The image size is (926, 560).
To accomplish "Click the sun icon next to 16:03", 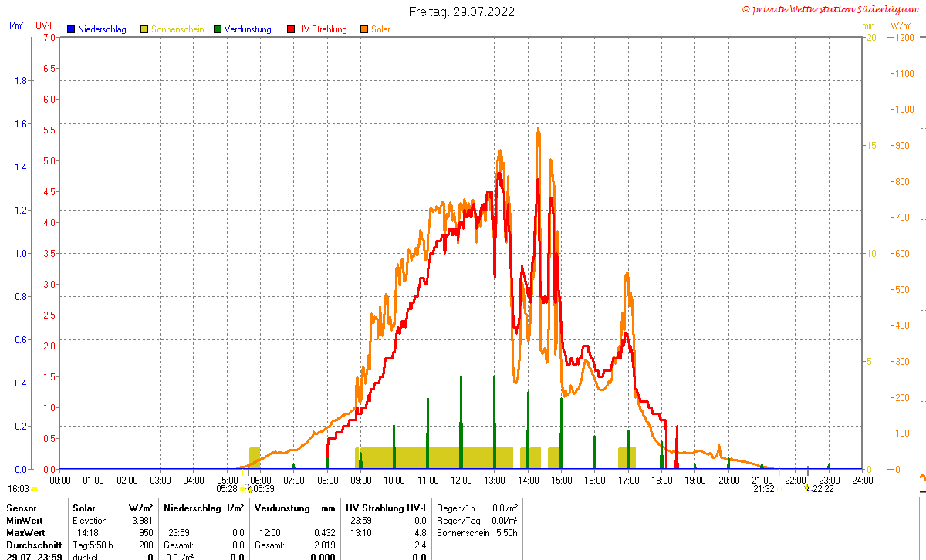I will click(34, 489).
